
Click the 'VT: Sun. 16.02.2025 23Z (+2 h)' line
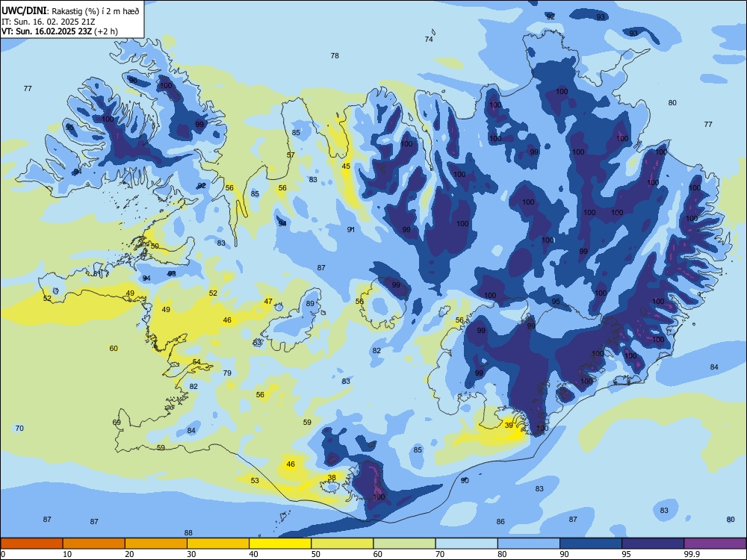click(x=60, y=31)
